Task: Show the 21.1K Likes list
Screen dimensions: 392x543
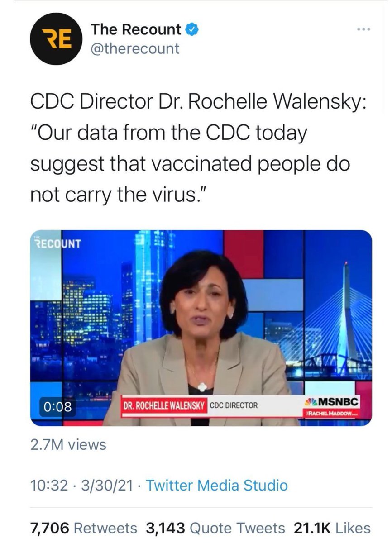Action: click(x=332, y=528)
